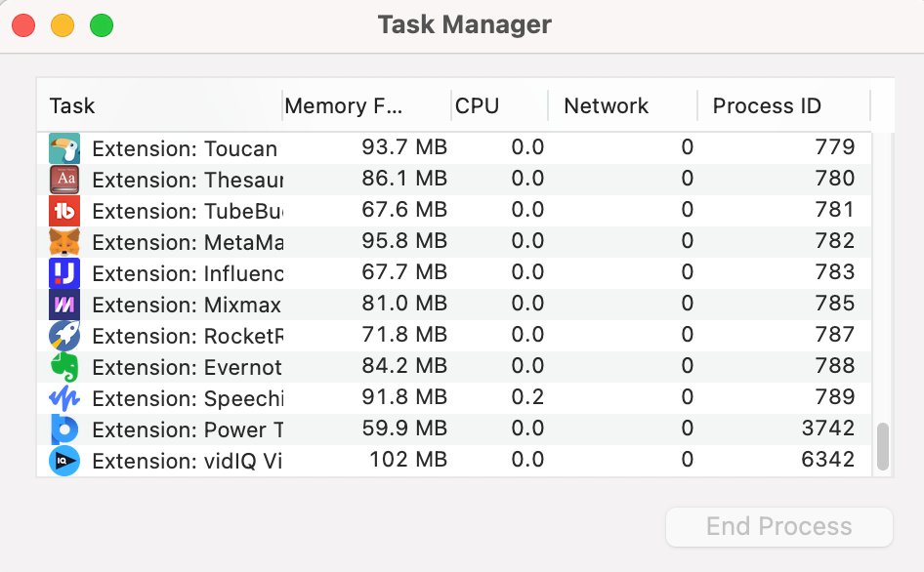
Task: Select the RocketReach rocket icon
Action: pyautogui.click(x=64, y=336)
